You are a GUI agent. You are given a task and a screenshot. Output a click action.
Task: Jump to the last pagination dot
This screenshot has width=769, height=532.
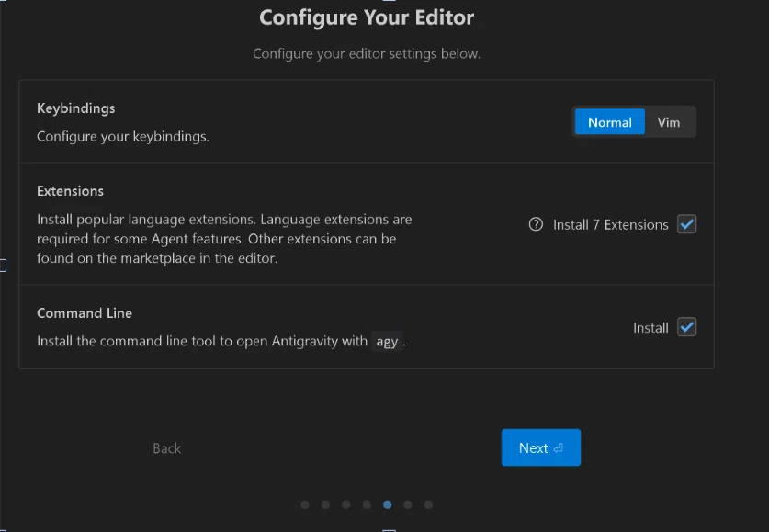pos(428,504)
